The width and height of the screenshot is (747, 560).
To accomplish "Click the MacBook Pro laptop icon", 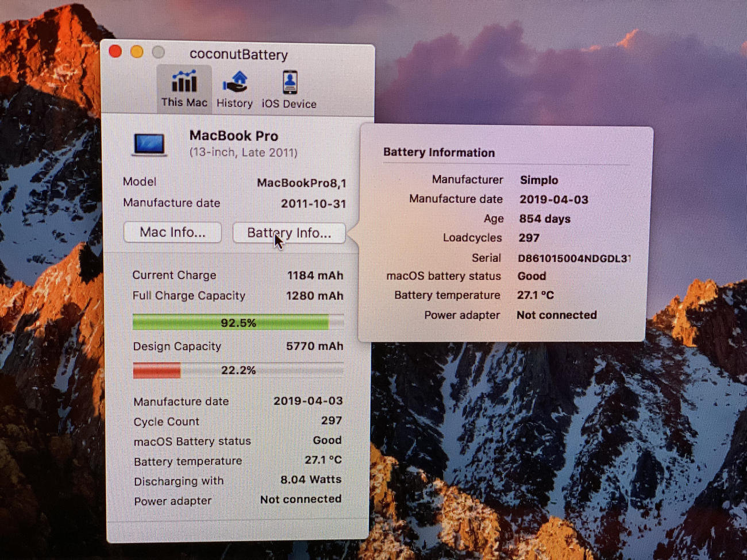I will 149,144.
